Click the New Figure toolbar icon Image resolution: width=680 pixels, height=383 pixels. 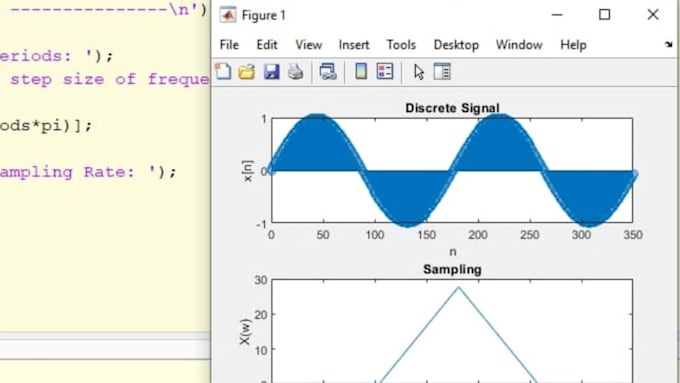point(223,71)
